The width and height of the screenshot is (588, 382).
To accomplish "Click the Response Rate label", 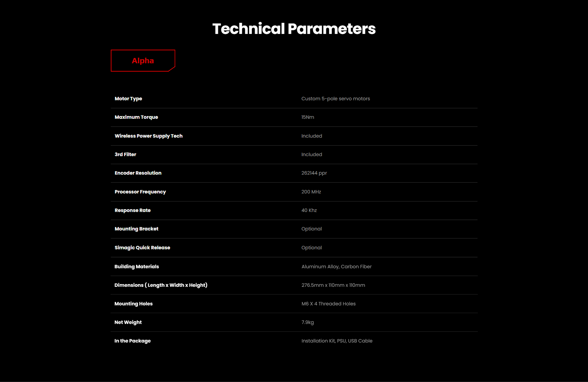I will tap(133, 210).
